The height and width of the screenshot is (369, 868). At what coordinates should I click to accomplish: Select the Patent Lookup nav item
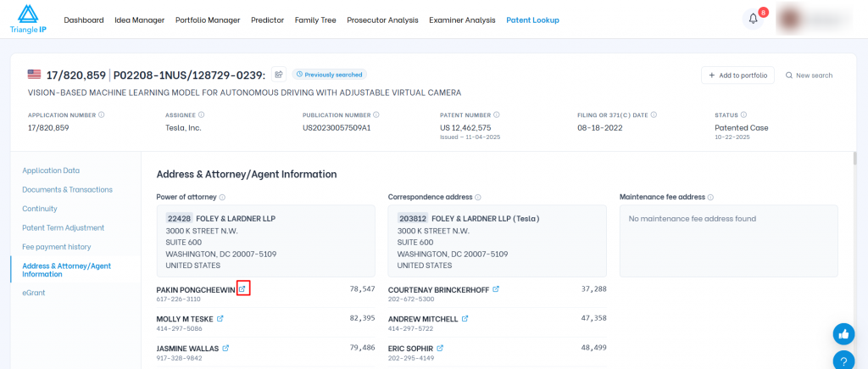point(532,20)
